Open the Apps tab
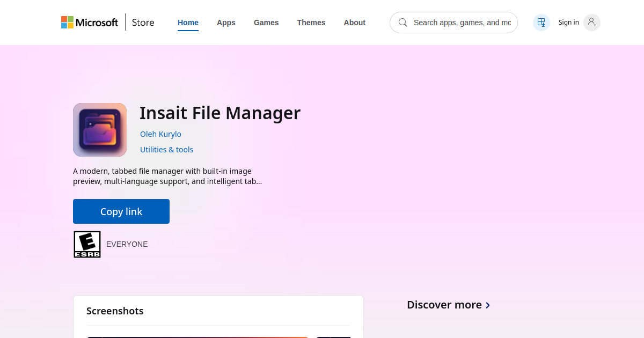The image size is (644, 338). tap(226, 23)
